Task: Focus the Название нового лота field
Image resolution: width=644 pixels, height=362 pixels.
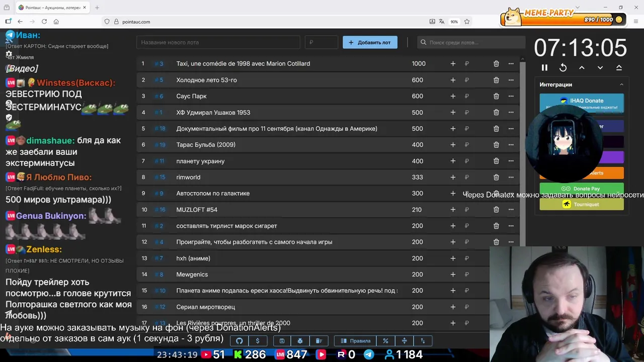Action: click(x=218, y=42)
